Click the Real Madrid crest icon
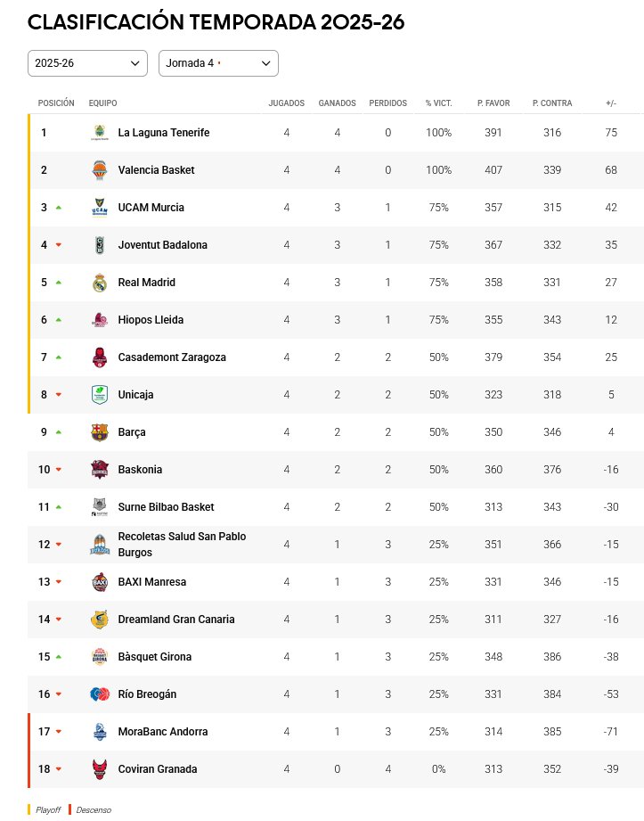Image resolution: width=644 pixels, height=821 pixels. pyautogui.click(x=100, y=283)
